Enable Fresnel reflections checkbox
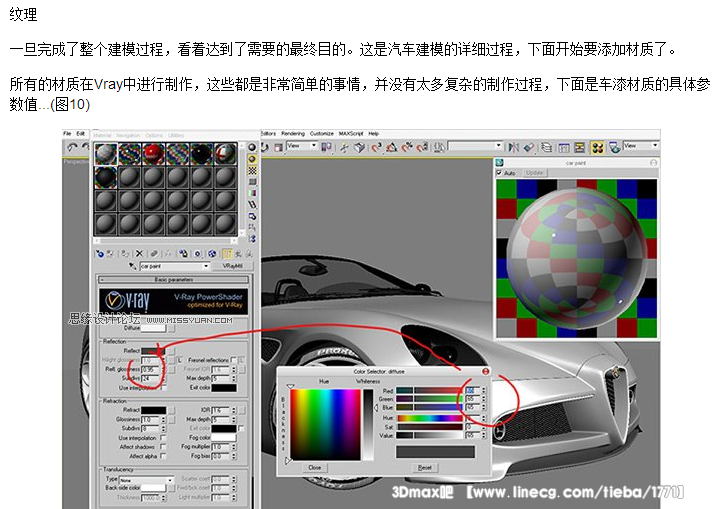This screenshot has width=713, height=509. click(233, 360)
